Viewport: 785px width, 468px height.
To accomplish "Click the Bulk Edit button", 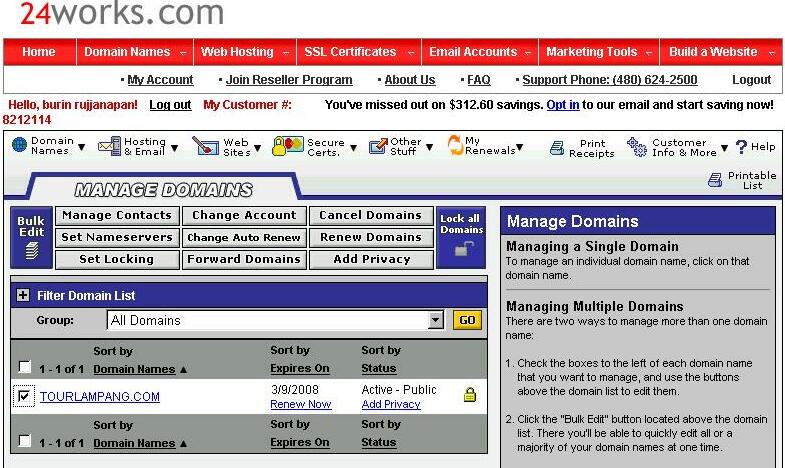I will [x=32, y=237].
